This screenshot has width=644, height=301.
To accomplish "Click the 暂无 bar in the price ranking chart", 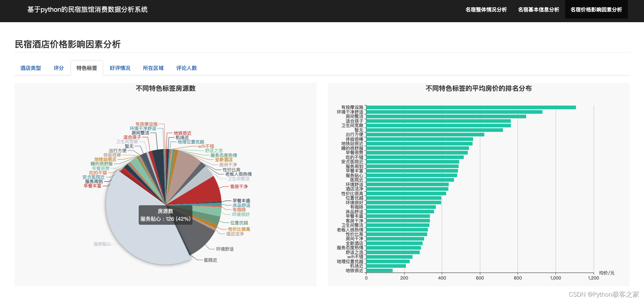I will point(434,130).
